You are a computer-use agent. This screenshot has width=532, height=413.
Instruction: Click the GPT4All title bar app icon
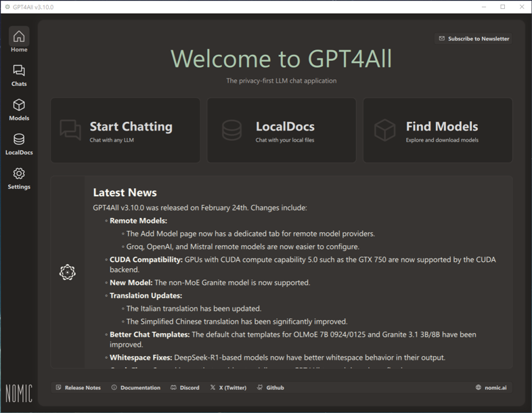click(x=7, y=7)
